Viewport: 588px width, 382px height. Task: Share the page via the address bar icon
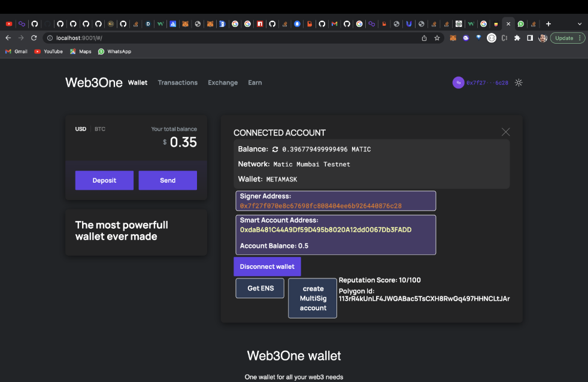click(x=424, y=38)
